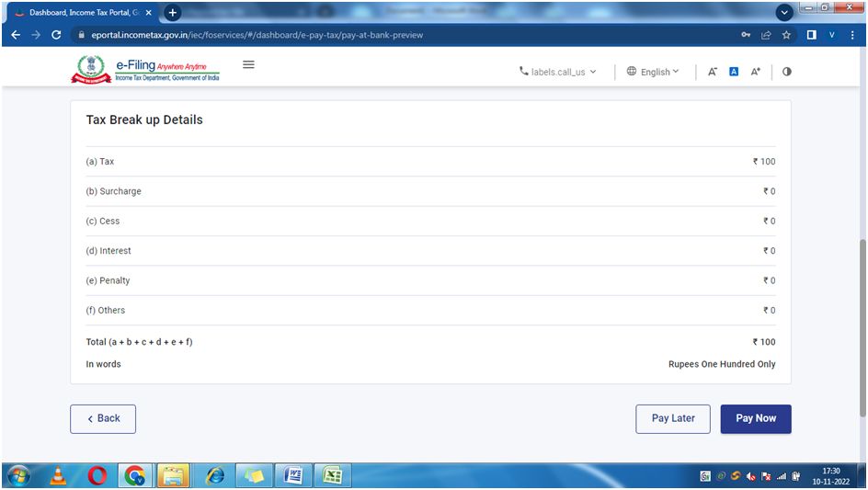
Task: Increase the page font size
Action: pyautogui.click(x=756, y=72)
